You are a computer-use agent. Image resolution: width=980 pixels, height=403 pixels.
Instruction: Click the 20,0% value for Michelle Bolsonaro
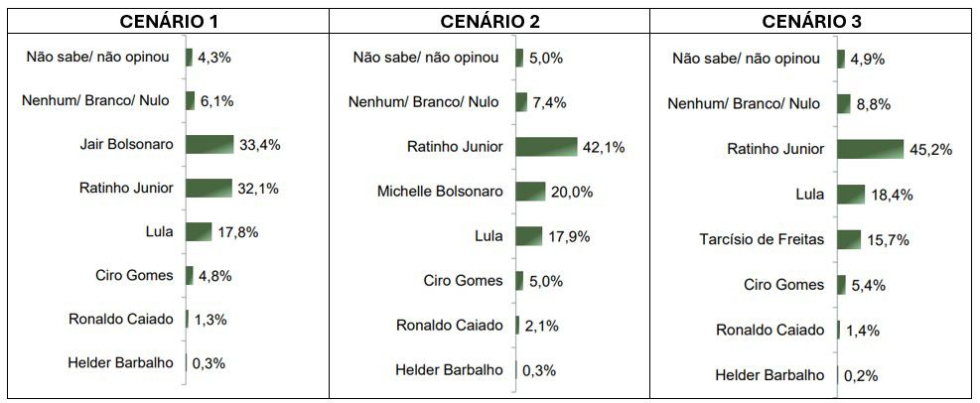tap(572, 193)
